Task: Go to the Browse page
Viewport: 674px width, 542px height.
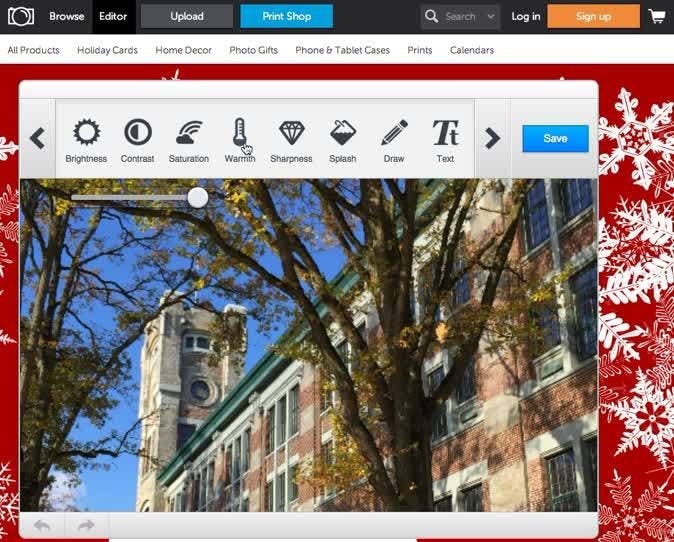Action: tap(67, 16)
